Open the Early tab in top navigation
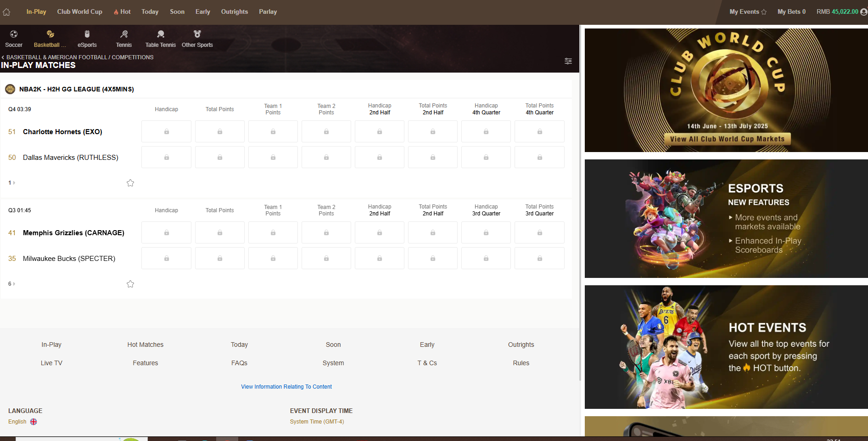The width and height of the screenshot is (868, 441). click(x=203, y=12)
